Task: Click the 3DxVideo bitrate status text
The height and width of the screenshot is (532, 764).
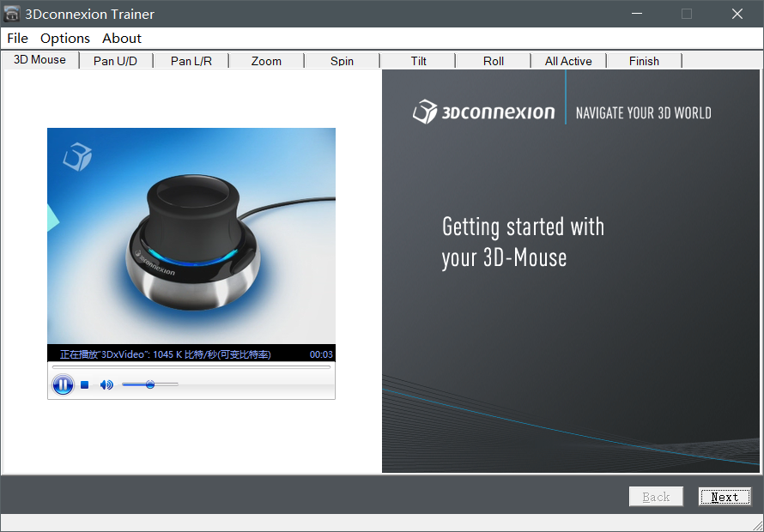Action: tap(166, 354)
